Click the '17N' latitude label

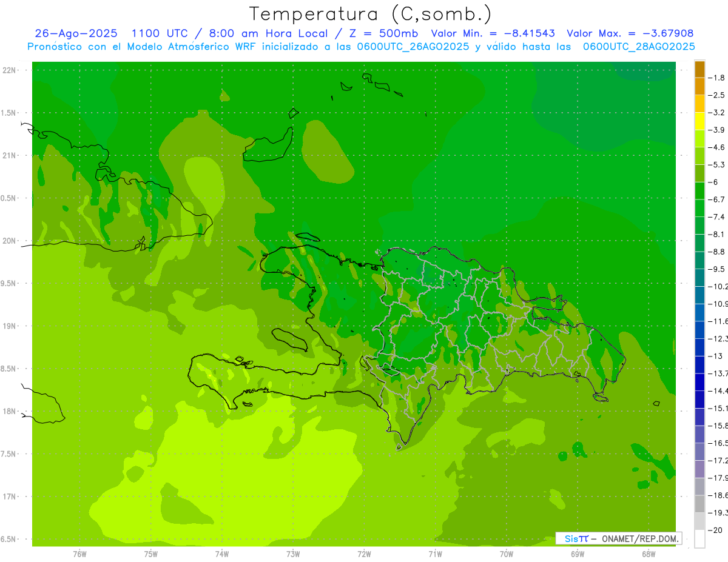9,497
